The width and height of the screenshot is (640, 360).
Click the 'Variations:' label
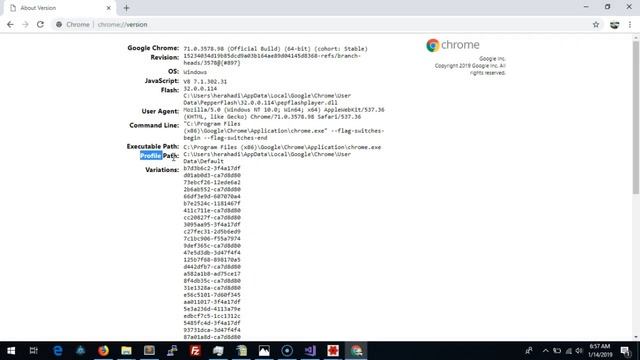162,169
